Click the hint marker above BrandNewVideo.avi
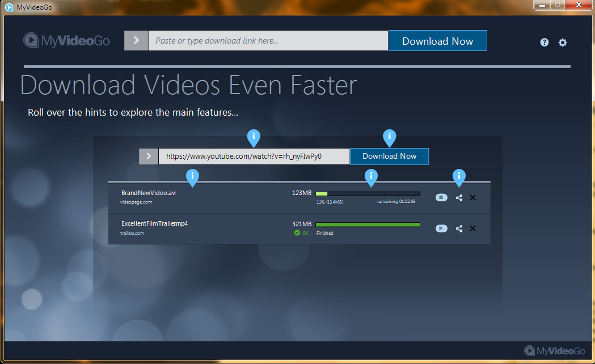Viewport: 595px width, 364px height. [x=193, y=176]
